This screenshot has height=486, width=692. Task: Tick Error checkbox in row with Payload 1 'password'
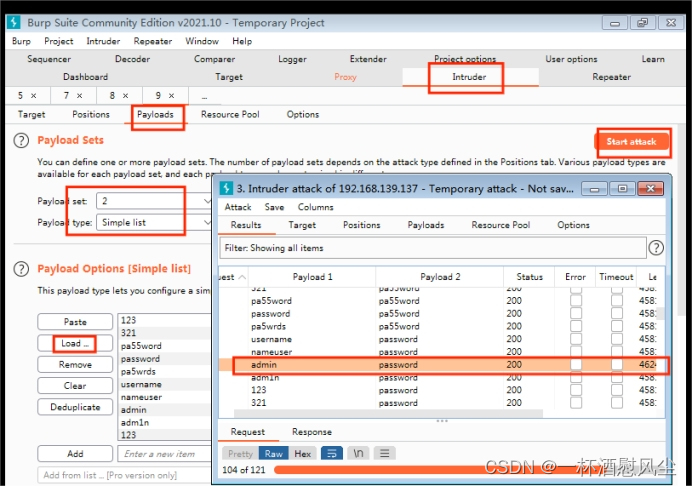[575, 313]
